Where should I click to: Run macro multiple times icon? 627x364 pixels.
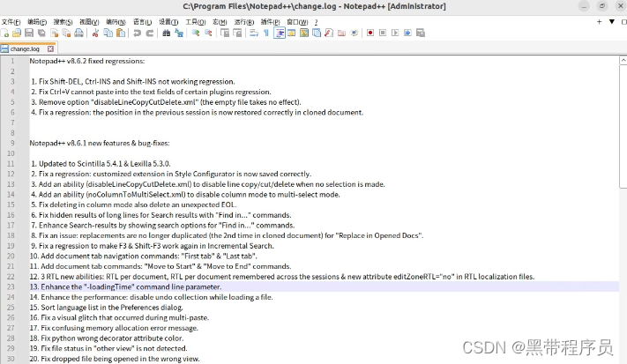pyautogui.click(x=407, y=33)
